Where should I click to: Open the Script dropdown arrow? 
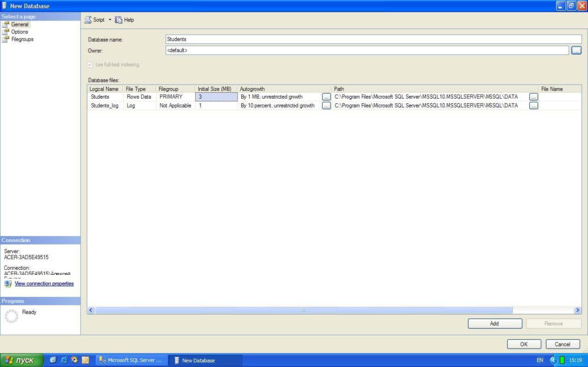[110, 20]
